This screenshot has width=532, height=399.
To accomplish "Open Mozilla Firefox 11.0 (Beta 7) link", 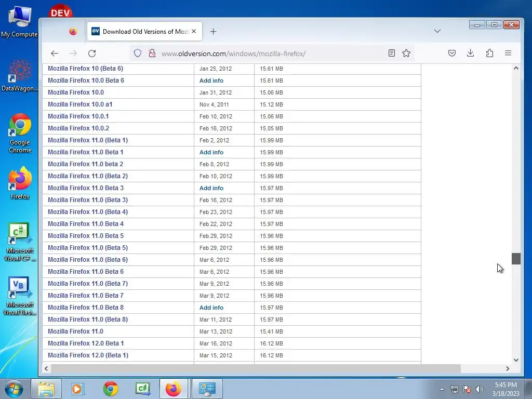I will [x=88, y=284].
